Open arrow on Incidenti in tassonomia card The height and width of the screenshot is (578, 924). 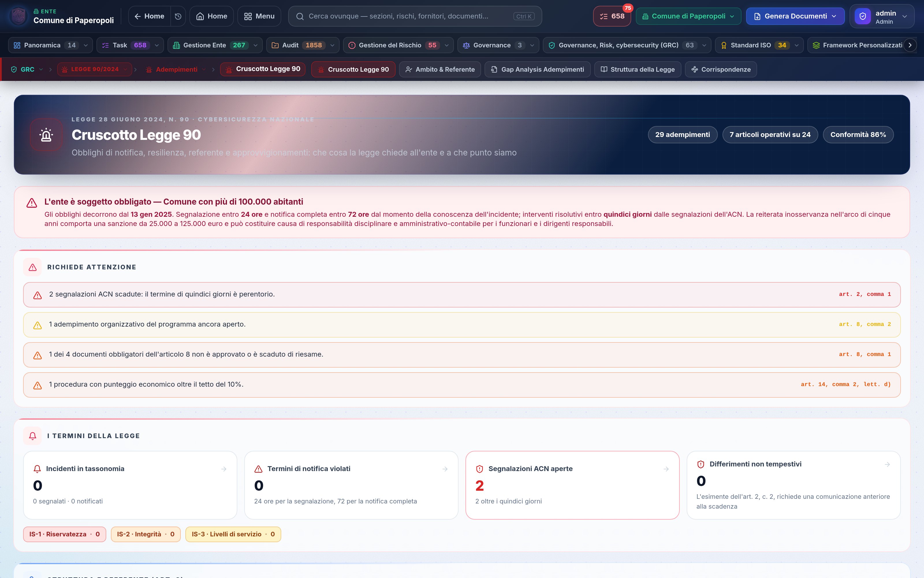pos(224,469)
